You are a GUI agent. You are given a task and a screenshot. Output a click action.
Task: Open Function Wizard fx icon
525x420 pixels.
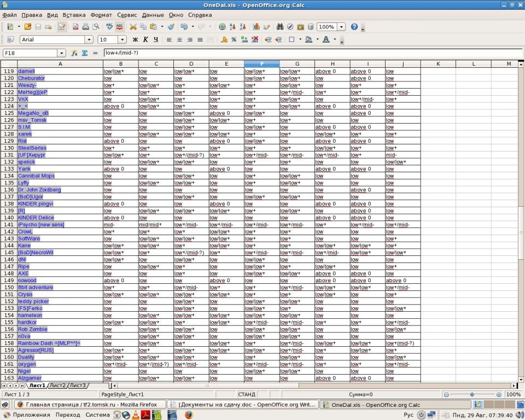74,53
